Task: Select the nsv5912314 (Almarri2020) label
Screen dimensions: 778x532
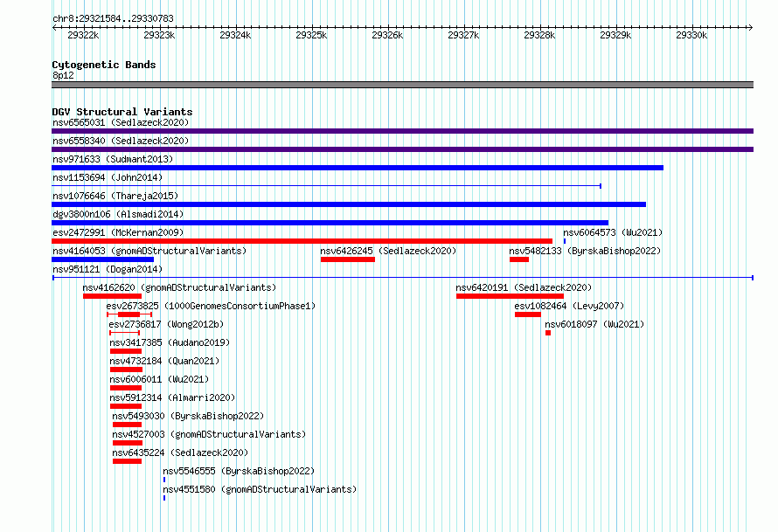Action: 172,397
